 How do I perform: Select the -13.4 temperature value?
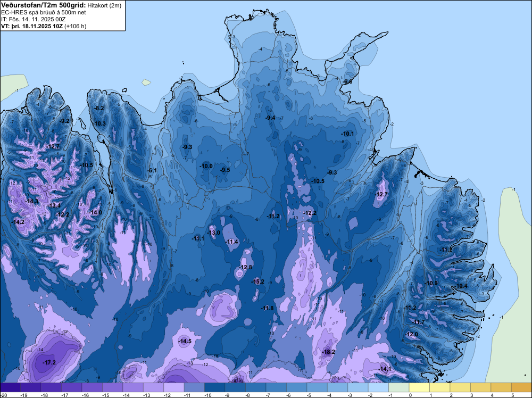click(54, 205)
